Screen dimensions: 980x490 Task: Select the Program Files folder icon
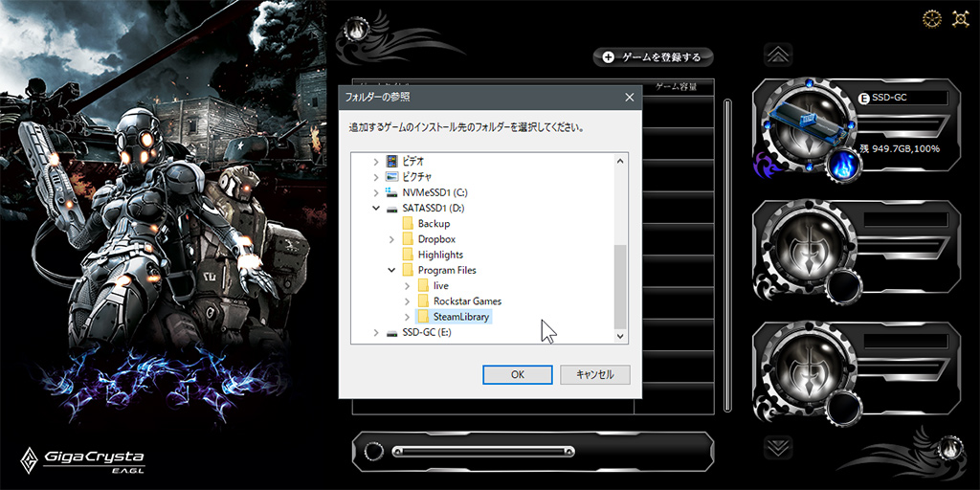(408, 271)
